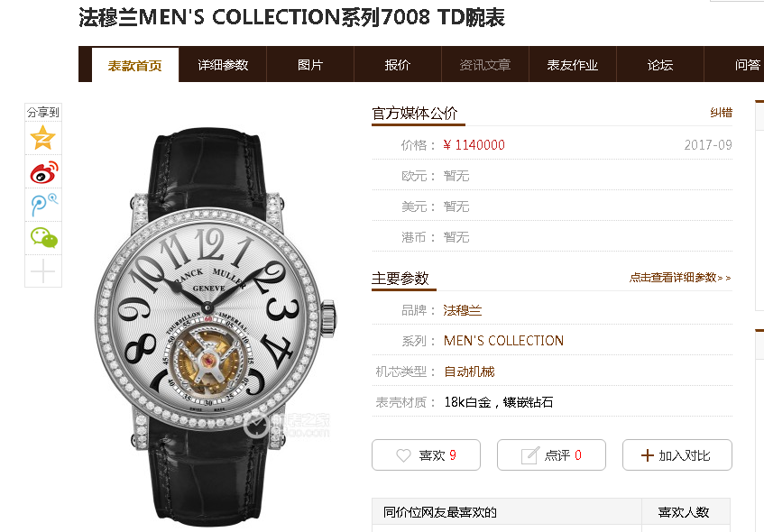
Task: Go to the 表友作业 tab
Action: tap(573, 65)
